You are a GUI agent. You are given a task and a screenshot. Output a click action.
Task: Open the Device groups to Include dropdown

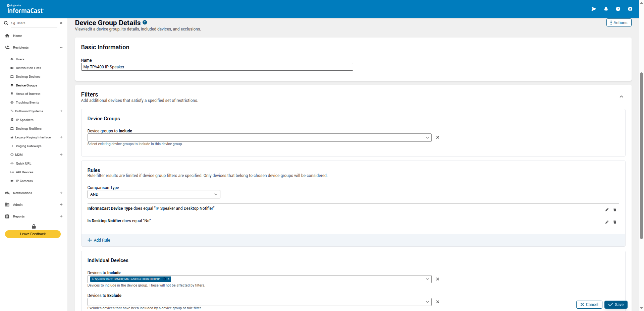tap(259, 138)
